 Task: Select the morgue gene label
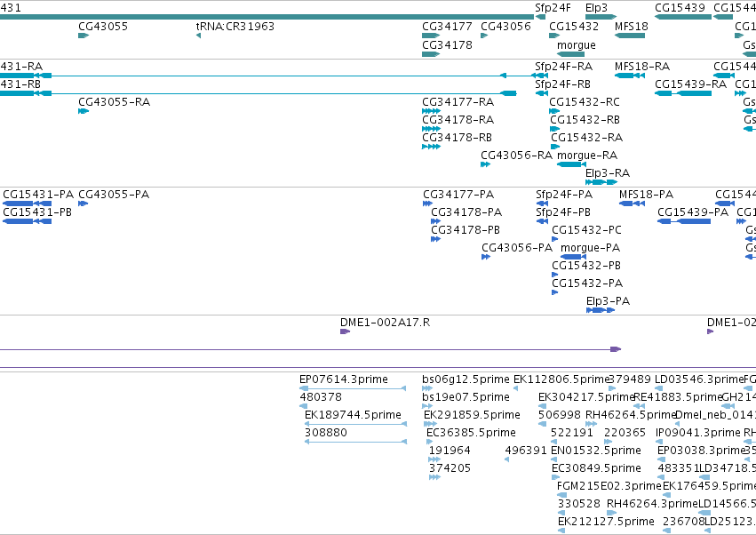[x=577, y=45]
